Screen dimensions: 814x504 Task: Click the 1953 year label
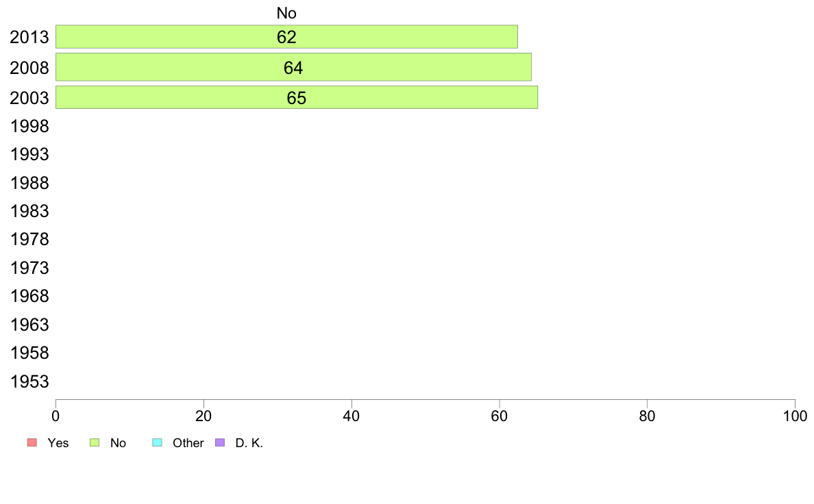pyautogui.click(x=29, y=381)
